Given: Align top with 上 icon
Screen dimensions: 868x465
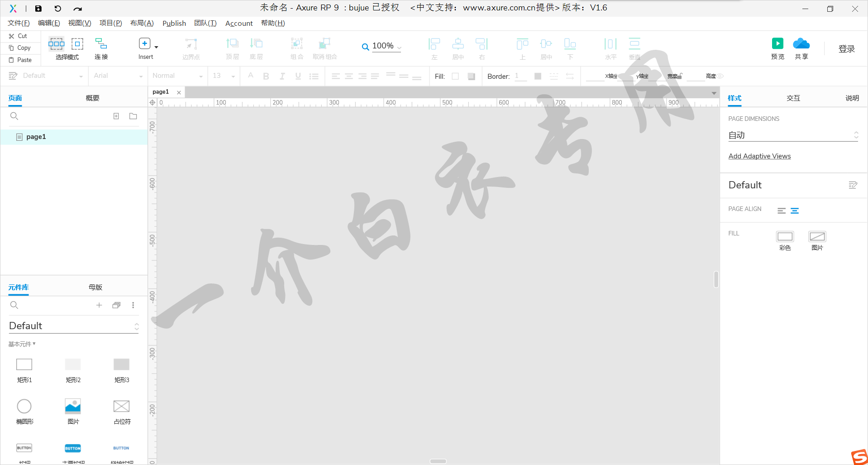Looking at the screenshot, I should 522,44.
